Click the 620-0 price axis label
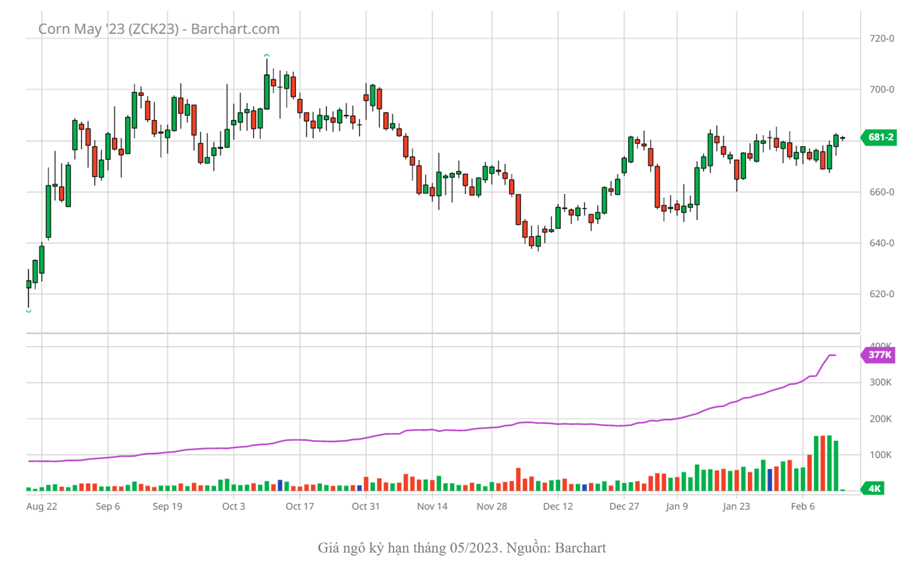Image resolution: width=924 pixels, height=564 pixels. [x=881, y=294]
